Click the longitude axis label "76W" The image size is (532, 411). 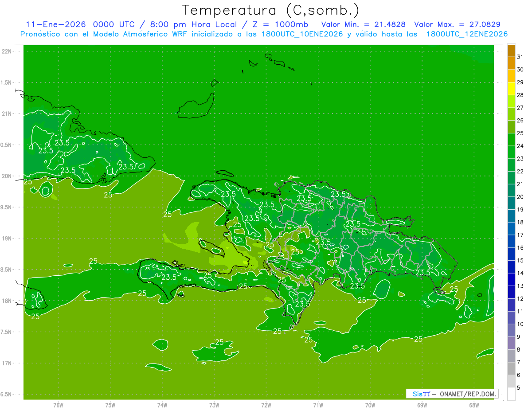pos(58,405)
